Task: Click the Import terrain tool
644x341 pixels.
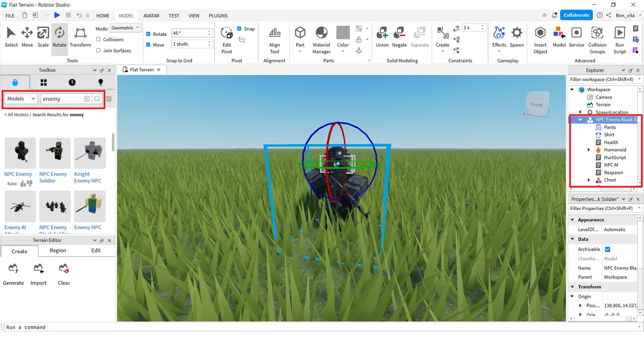Action: [38, 274]
